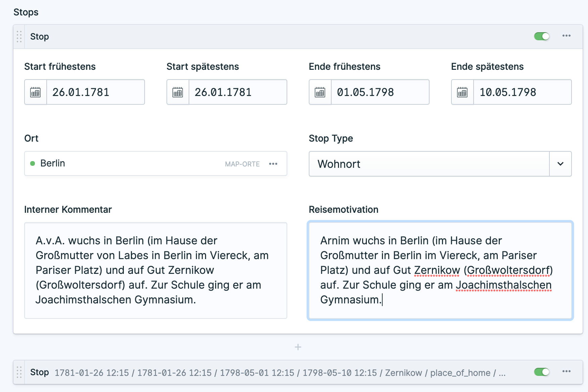Add a new Stop with the plus button

tap(297, 347)
